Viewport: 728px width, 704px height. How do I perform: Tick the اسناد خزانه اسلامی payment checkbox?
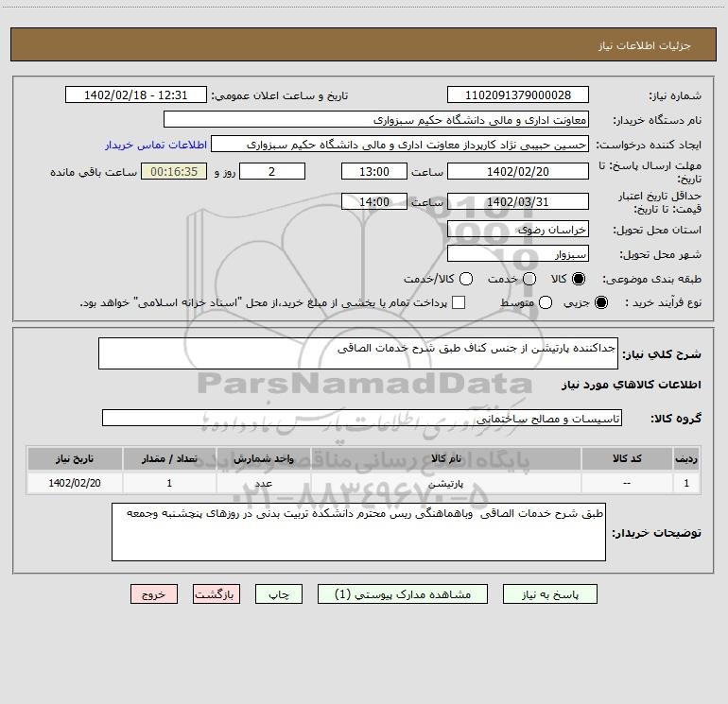[459, 302]
